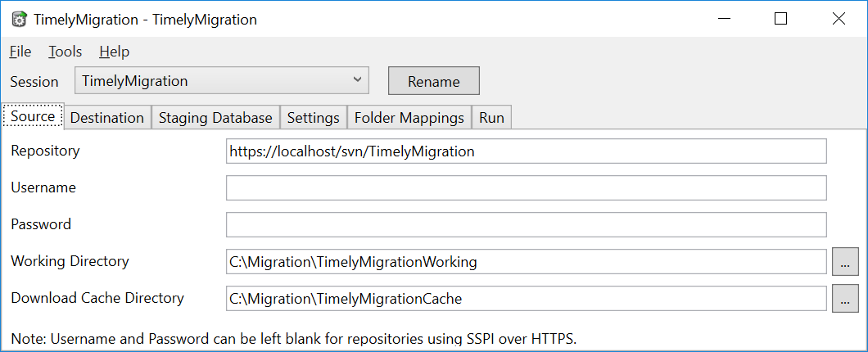Select the Source tab

point(33,116)
